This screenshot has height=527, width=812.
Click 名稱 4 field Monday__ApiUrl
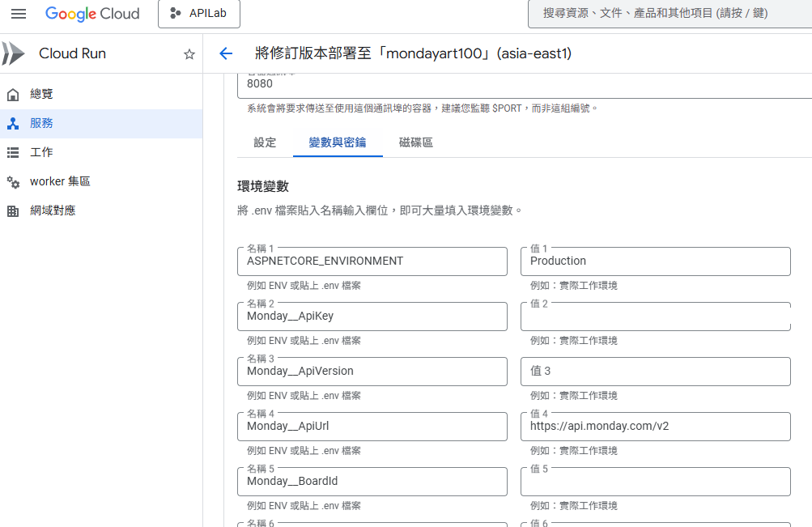[372, 426]
